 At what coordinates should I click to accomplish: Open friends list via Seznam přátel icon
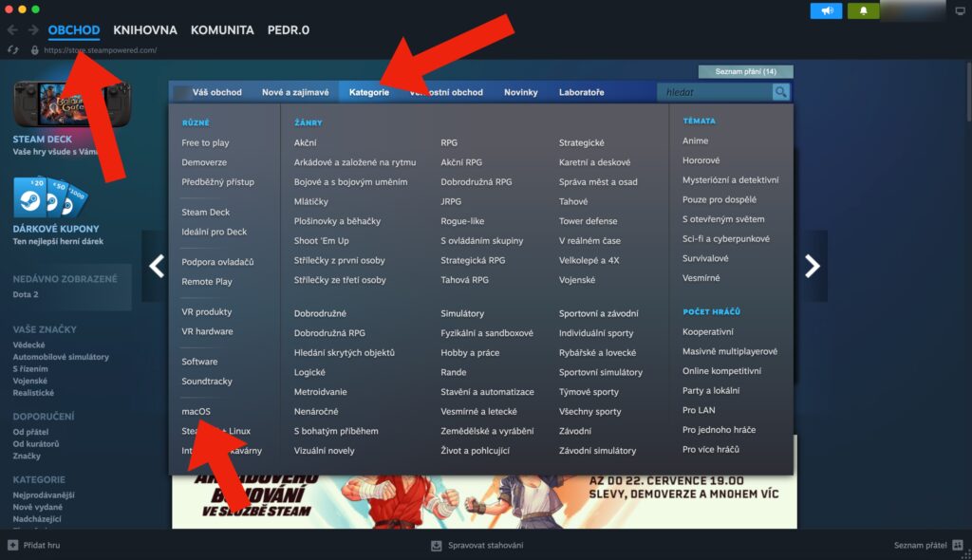click(958, 546)
